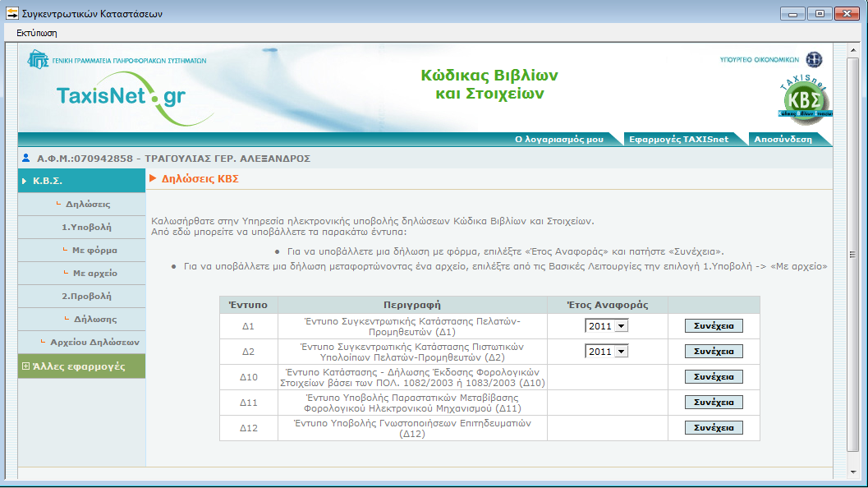Choose Με αρχείο submission option
The height and width of the screenshot is (488, 868).
click(94, 273)
